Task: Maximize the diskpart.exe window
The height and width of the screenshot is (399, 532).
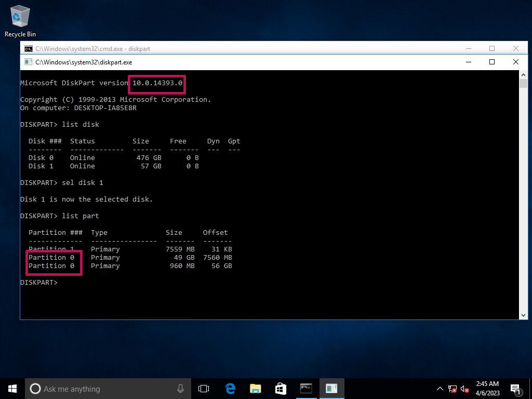Action: [492, 62]
